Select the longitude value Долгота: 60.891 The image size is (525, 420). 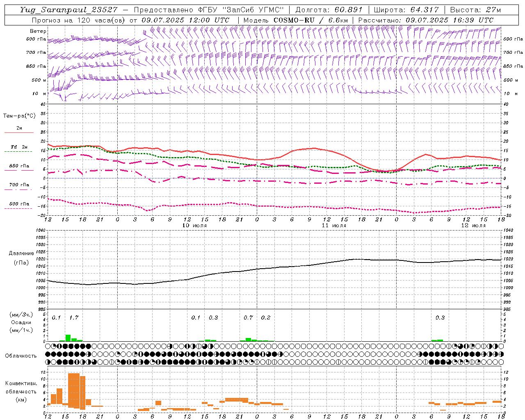pyautogui.click(x=329, y=10)
